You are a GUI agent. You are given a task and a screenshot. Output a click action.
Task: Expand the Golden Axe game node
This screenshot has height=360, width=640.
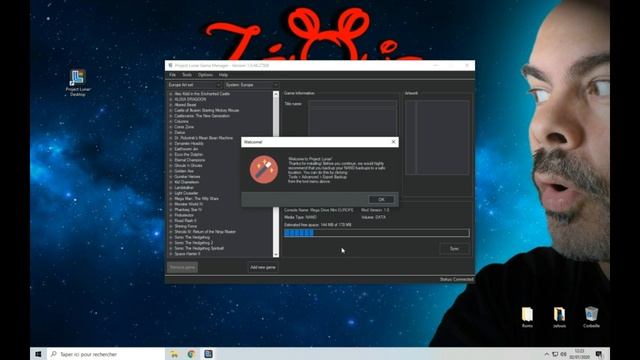click(171, 171)
